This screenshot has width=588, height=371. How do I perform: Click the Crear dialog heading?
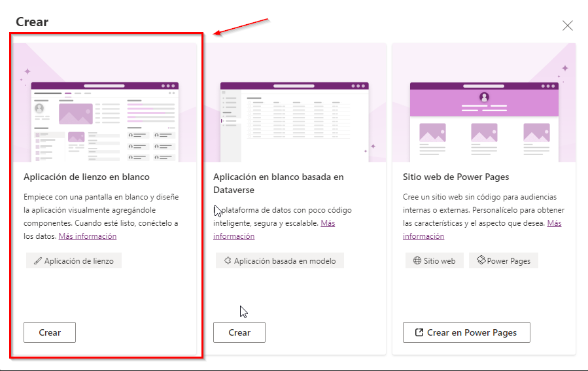tap(32, 22)
